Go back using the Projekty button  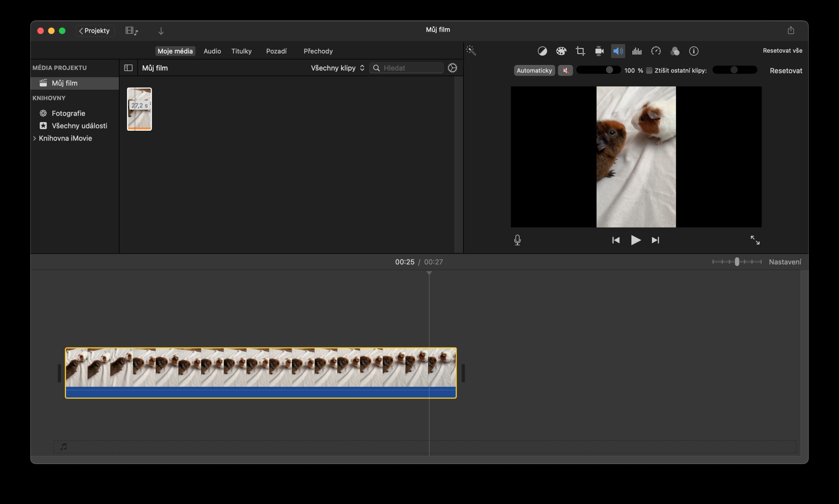click(94, 30)
